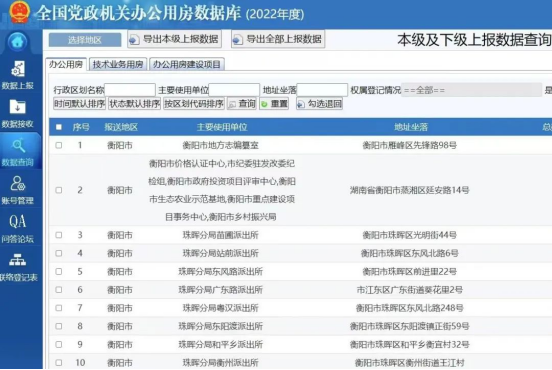Click cell 珠晖分局广东路派出所
This screenshot has height=370, width=552.
(x=221, y=290)
